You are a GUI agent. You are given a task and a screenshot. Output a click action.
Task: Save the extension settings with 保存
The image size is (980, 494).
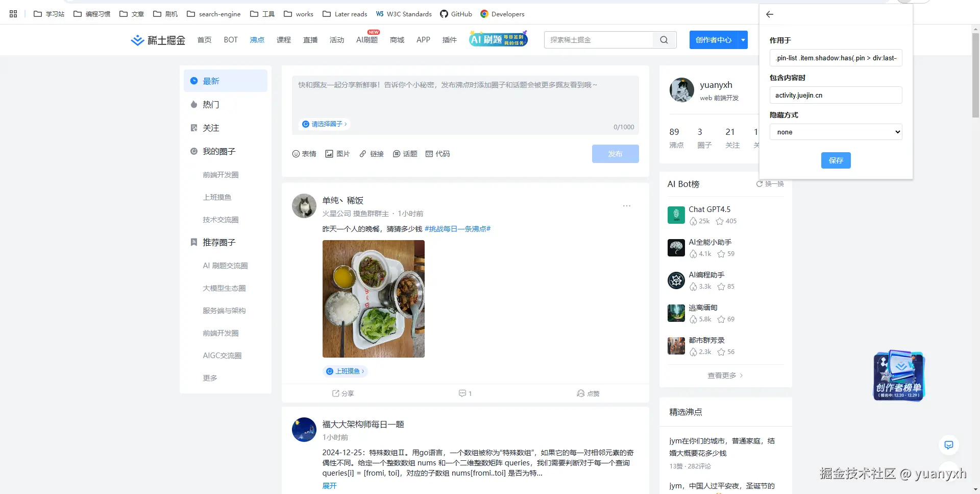(836, 160)
